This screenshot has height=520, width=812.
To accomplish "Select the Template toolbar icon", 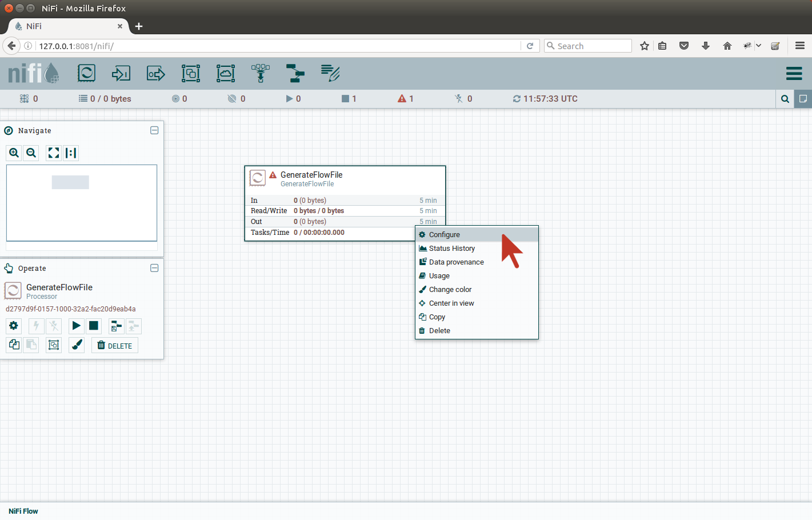I will pos(295,73).
